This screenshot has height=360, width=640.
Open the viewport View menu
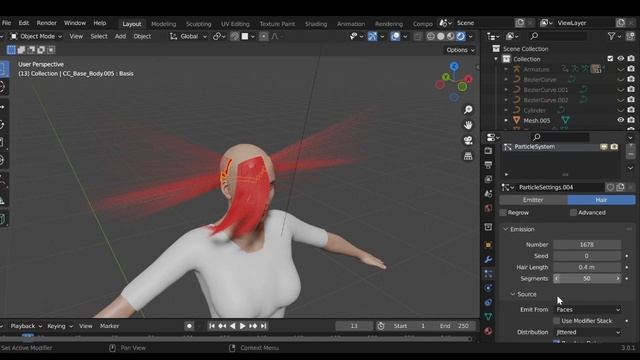tap(76, 36)
